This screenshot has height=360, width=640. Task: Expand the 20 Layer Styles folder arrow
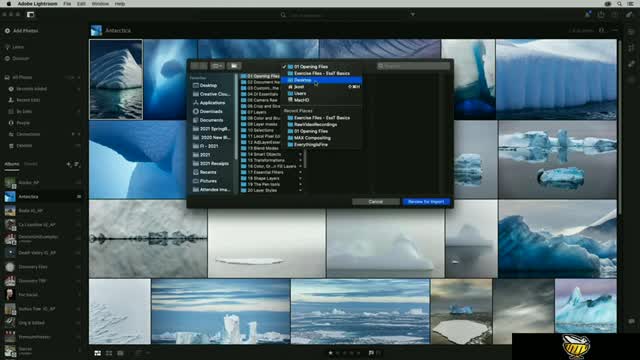300,190
